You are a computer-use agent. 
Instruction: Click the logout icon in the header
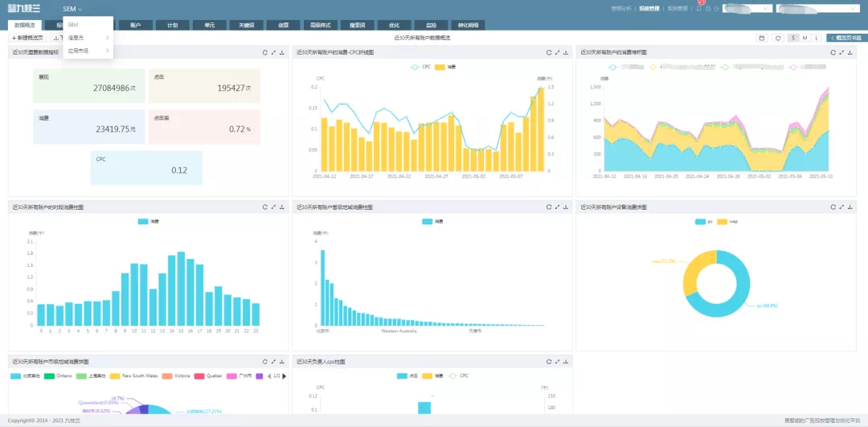[716, 8]
